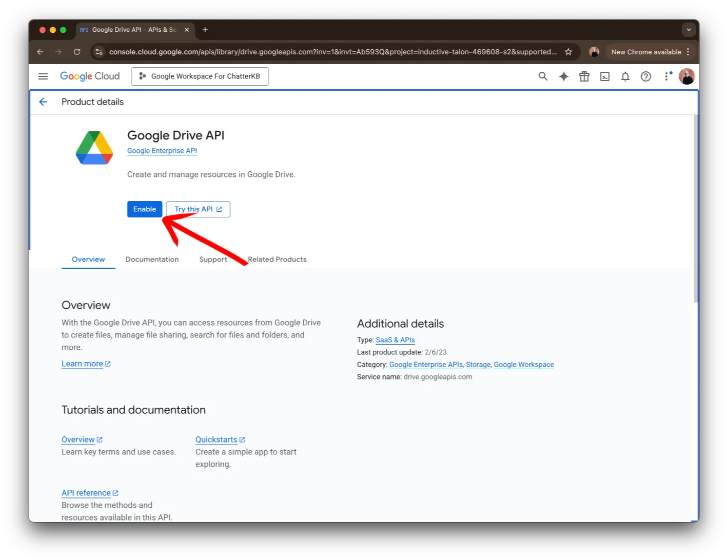This screenshot has width=728, height=560.
Task: Open the Google Enterprise APIs category link
Action: (426, 365)
